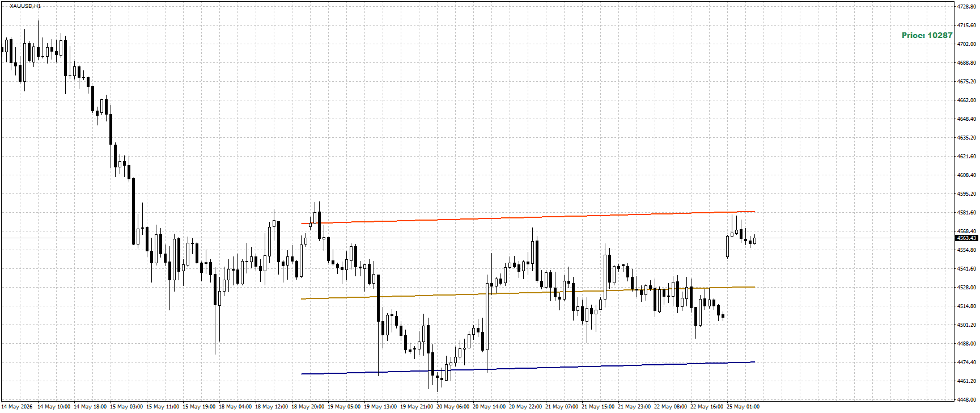The height and width of the screenshot is (413, 980).
Task: Click the "19 May 13:00" time label
Action: (x=380, y=407)
